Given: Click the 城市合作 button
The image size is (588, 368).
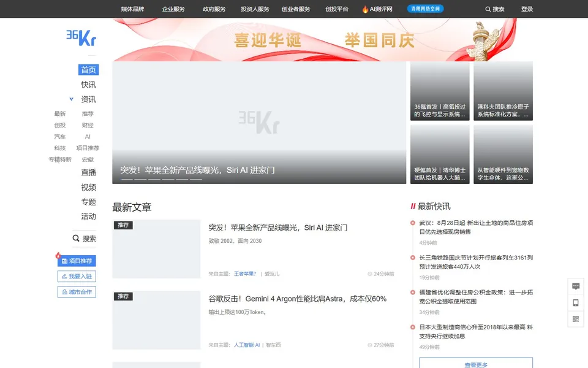Looking at the screenshot, I should [x=77, y=292].
